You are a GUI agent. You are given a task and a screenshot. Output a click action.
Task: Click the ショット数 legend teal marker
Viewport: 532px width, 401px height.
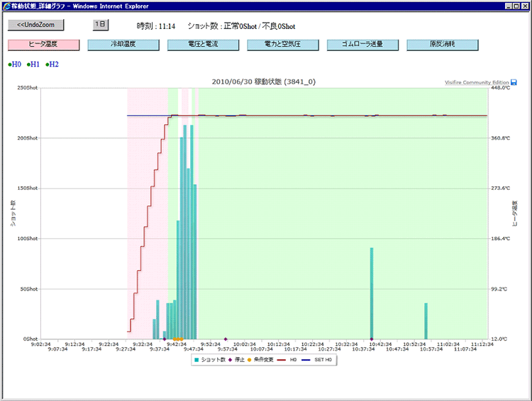click(x=196, y=360)
